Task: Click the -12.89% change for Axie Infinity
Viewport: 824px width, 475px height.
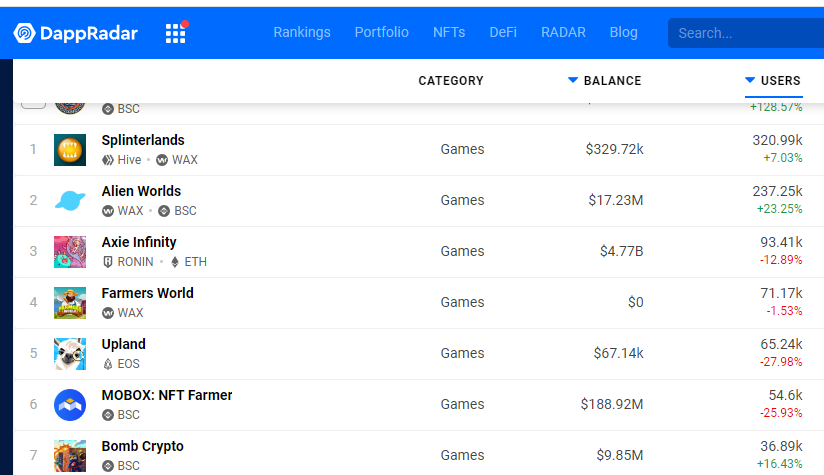Action: point(781,260)
